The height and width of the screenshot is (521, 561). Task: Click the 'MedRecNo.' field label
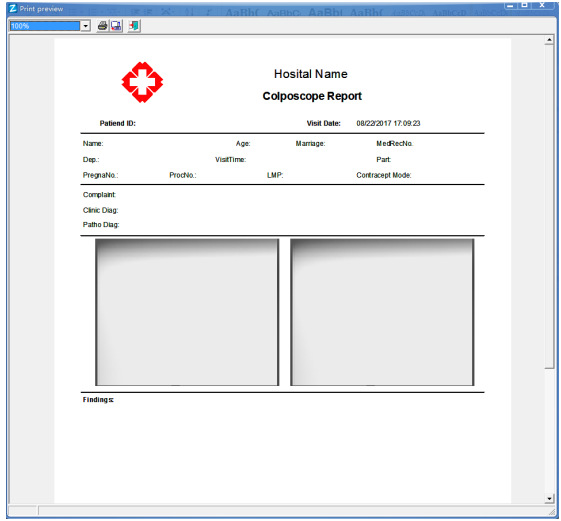[x=395, y=143]
